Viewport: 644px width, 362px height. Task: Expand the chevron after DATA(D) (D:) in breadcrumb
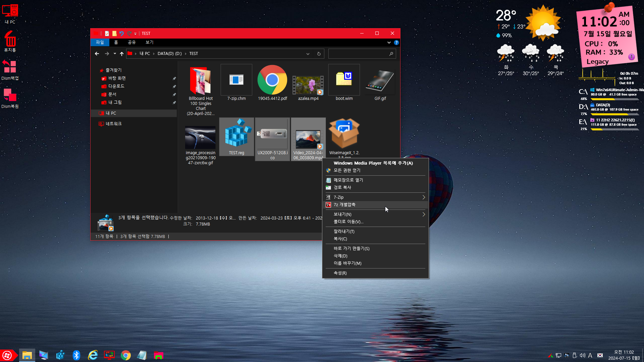coord(185,54)
